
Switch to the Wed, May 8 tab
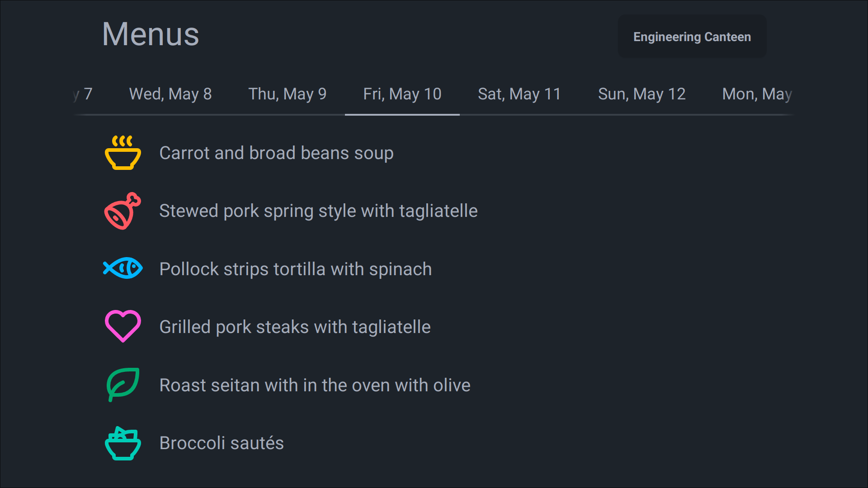170,94
